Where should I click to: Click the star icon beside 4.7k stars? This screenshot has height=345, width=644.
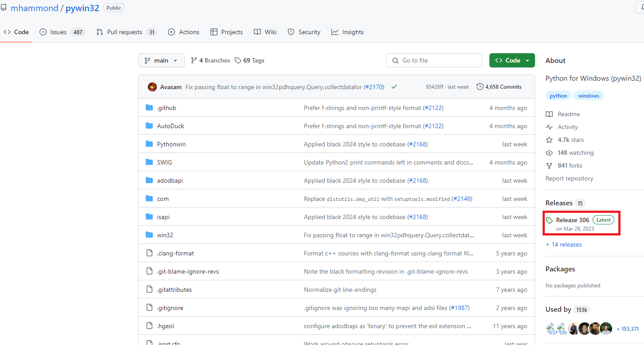549,140
